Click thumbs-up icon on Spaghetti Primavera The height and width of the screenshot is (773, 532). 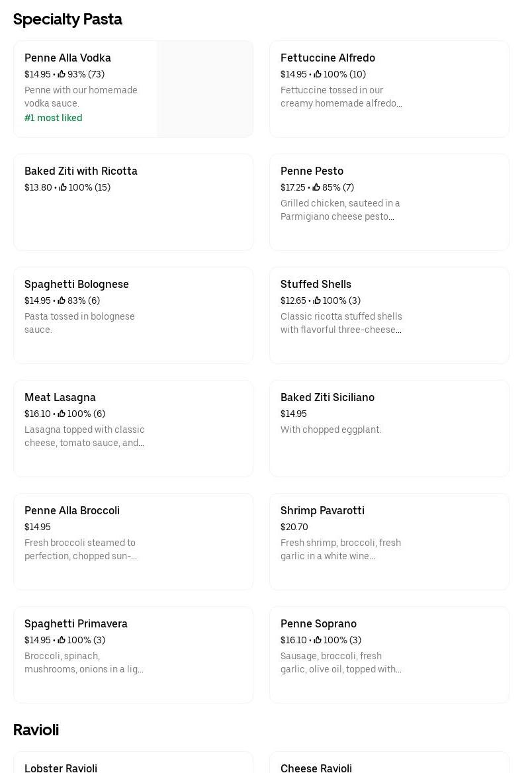tap(62, 641)
